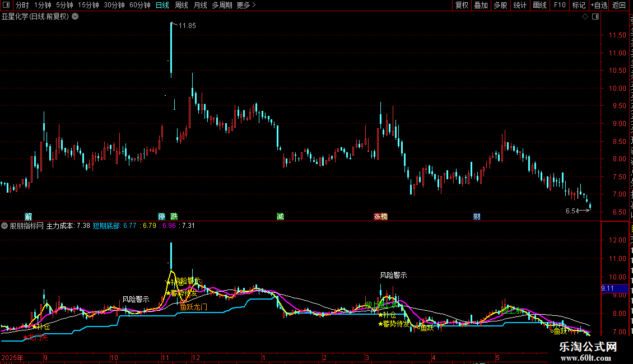Viewport: 633px width, 364px height.
Task: Click the 鱼跃龙门 signal label
Action: [193, 307]
